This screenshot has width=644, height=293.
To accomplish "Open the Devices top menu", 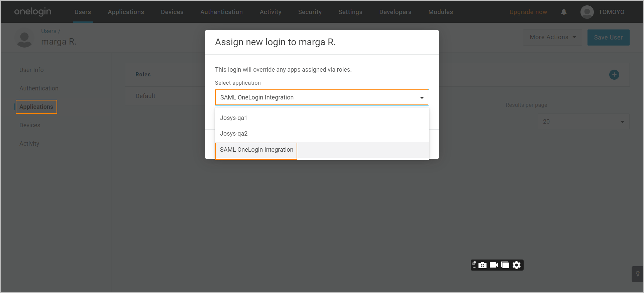I will [x=172, y=12].
